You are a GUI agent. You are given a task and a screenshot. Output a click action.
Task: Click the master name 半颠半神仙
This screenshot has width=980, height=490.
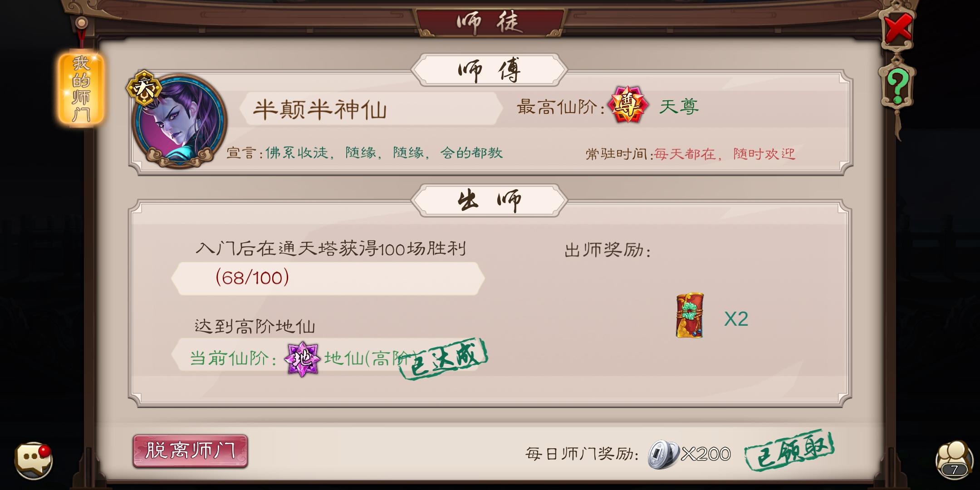(320, 109)
